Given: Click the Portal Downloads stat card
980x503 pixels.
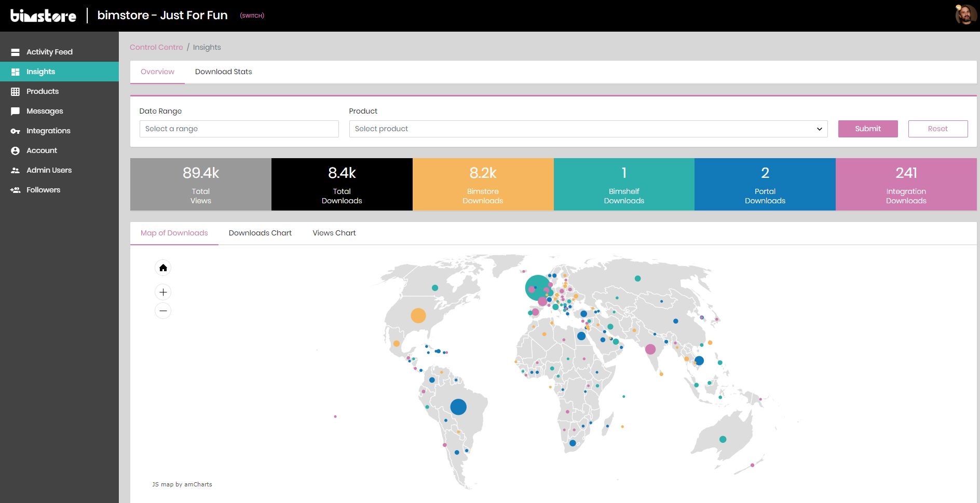Looking at the screenshot, I should 765,184.
